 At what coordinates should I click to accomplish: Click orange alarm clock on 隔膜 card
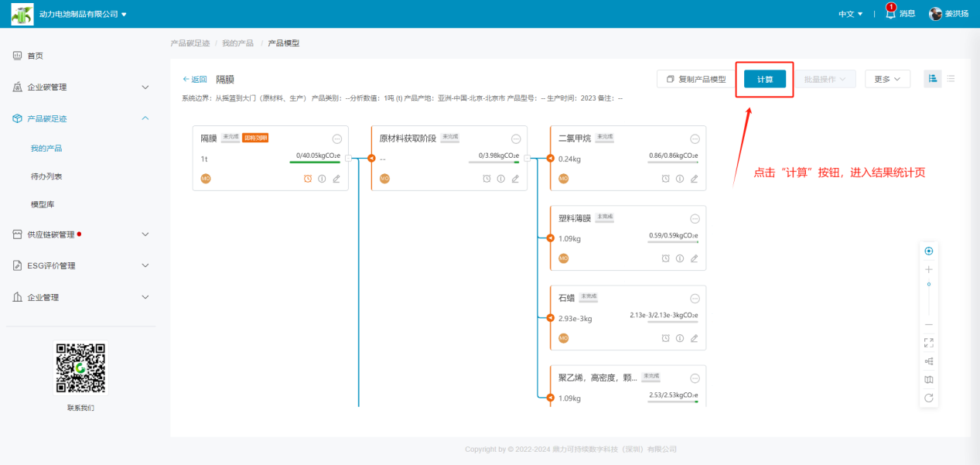pos(308,179)
